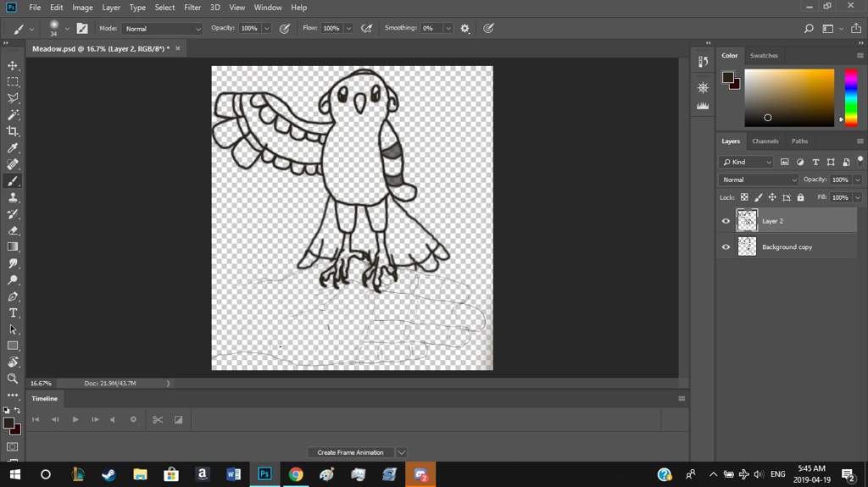The height and width of the screenshot is (487, 868).
Task: Switch to the Paths tab
Action: coord(799,141)
